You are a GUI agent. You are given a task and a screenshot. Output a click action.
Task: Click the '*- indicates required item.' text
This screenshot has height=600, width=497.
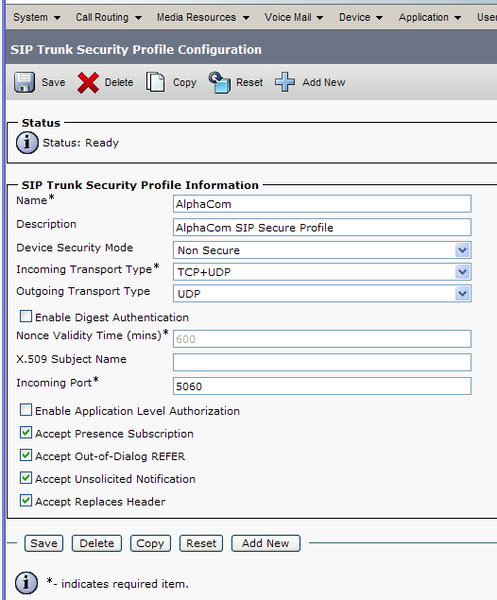tap(117, 584)
